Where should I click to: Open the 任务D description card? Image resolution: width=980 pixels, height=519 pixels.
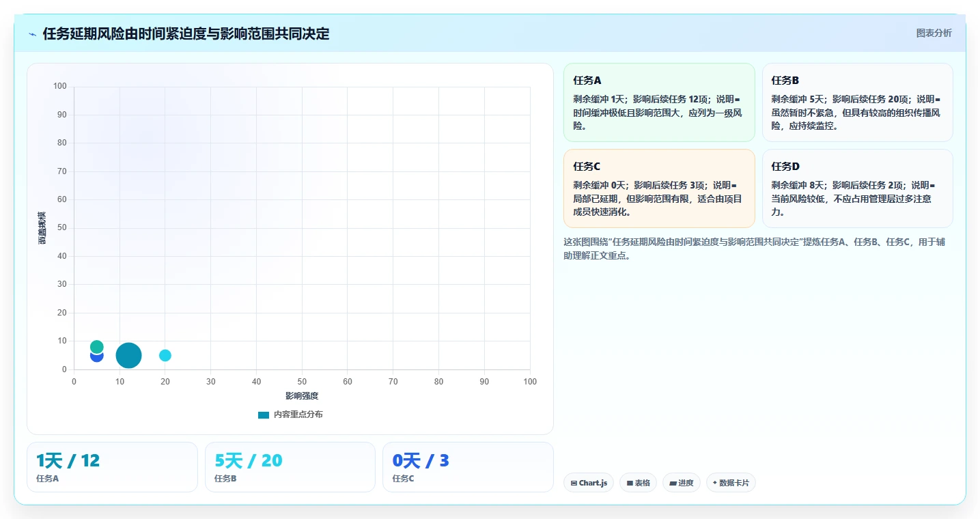[x=857, y=188]
